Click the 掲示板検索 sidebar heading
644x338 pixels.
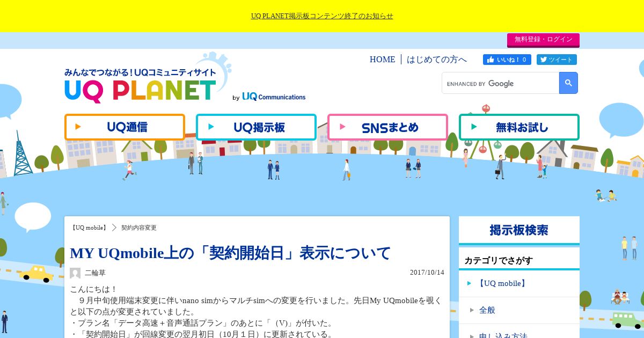click(519, 230)
